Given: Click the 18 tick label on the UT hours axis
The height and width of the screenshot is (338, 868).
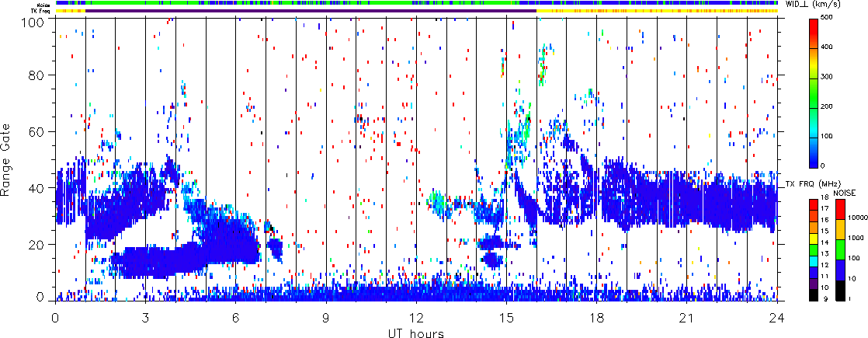Looking at the screenshot, I should click(597, 318).
